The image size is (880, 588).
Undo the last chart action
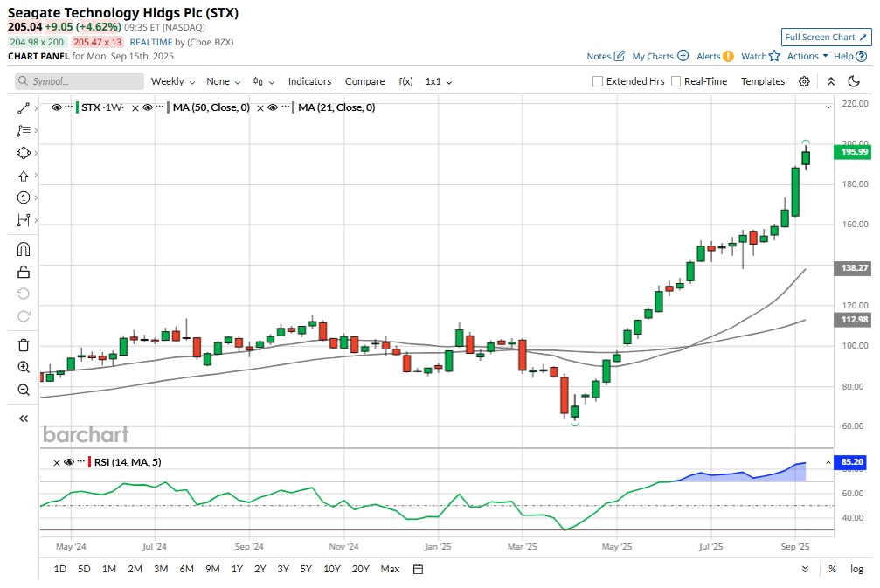click(24, 294)
